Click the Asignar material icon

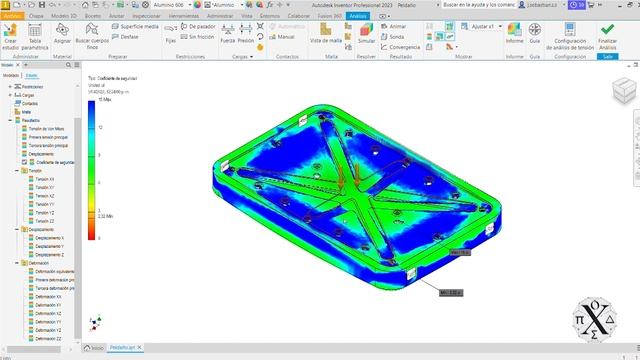pyautogui.click(x=62, y=34)
